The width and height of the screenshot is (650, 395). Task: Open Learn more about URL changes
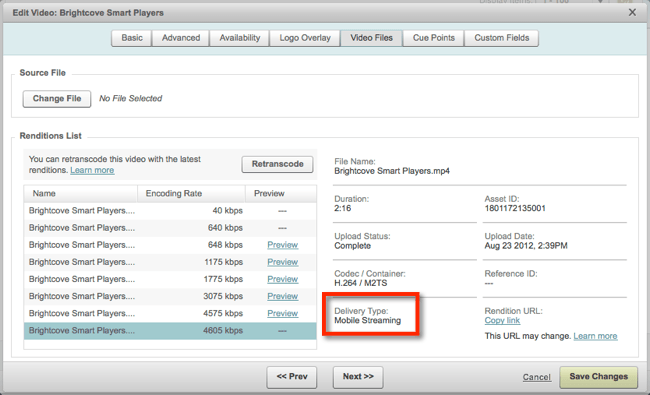[x=595, y=336]
